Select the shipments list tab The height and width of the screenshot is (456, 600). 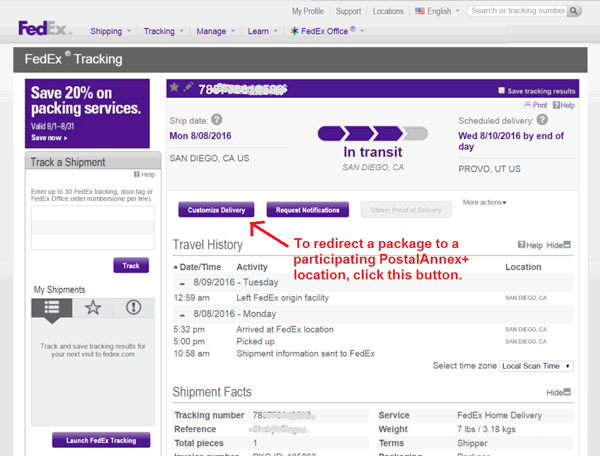52,307
